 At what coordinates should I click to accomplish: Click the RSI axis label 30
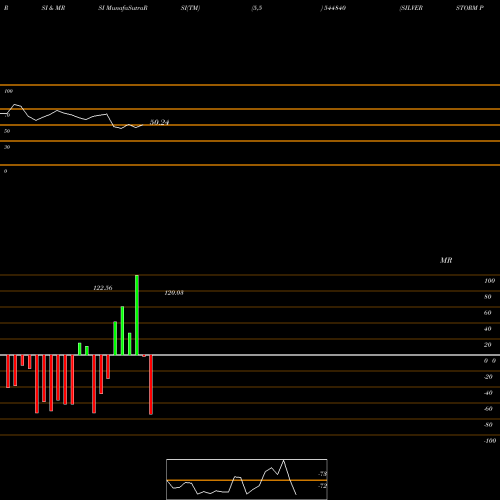tap(7, 147)
